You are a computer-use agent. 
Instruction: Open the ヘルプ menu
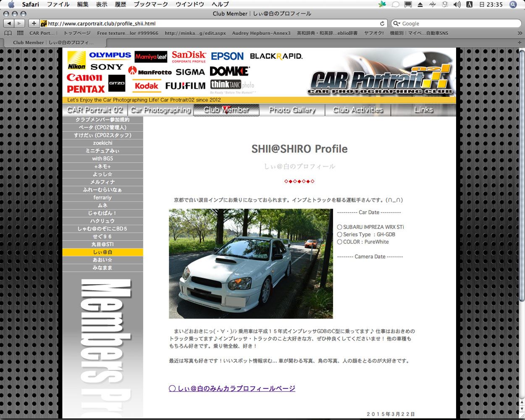coord(220,4)
